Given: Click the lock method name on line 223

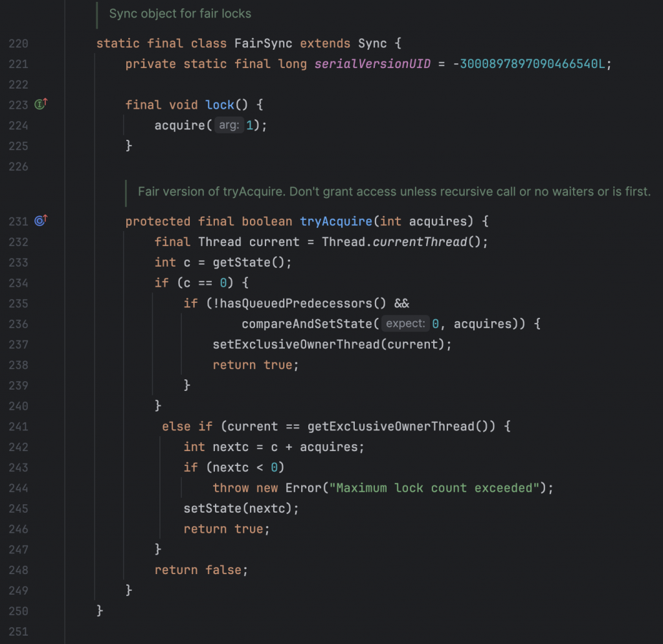Looking at the screenshot, I should [219, 105].
